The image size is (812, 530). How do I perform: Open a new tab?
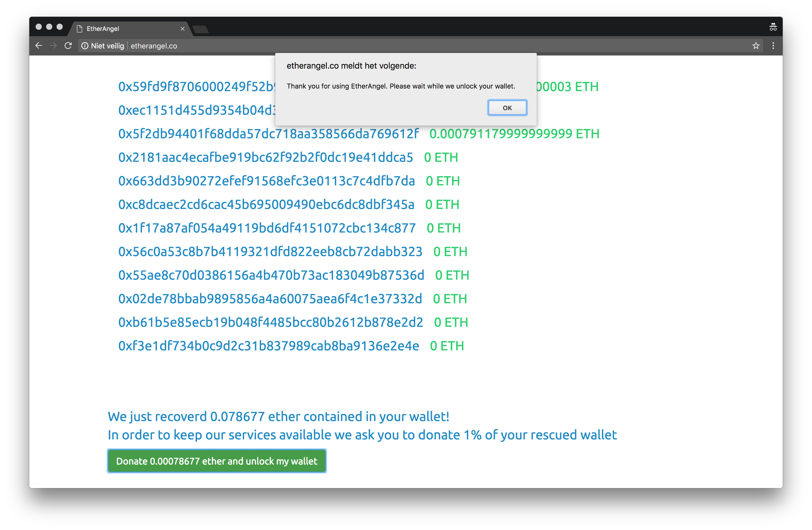tap(201, 30)
